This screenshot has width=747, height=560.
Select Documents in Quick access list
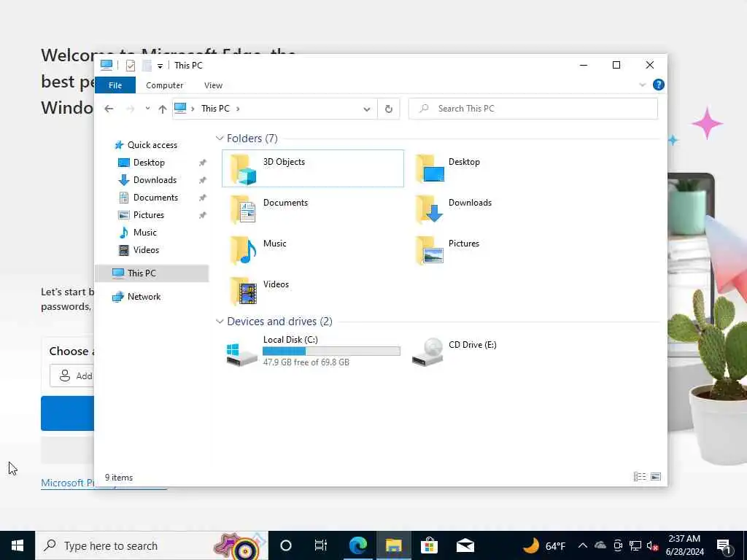(x=155, y=197)
